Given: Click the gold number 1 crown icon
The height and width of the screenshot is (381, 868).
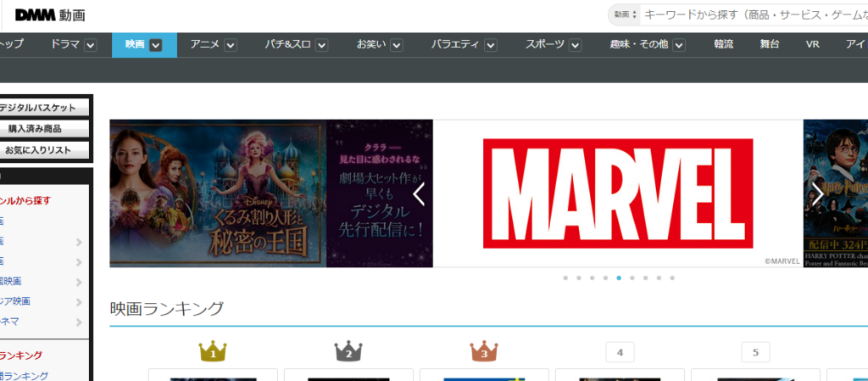Looking at the screenshot, I should click(x=213, y=350).
